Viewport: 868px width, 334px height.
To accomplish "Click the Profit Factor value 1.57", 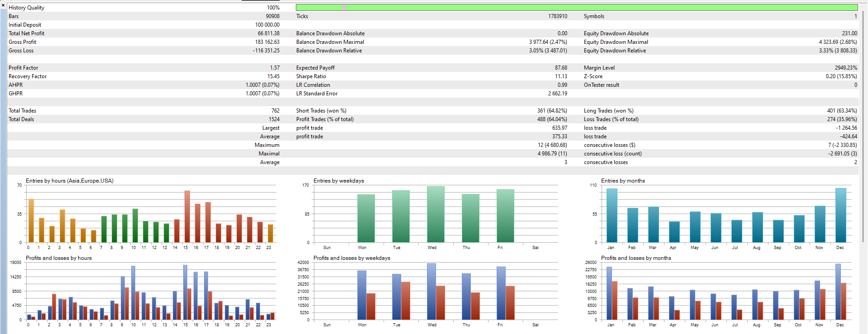I will 275,68.
